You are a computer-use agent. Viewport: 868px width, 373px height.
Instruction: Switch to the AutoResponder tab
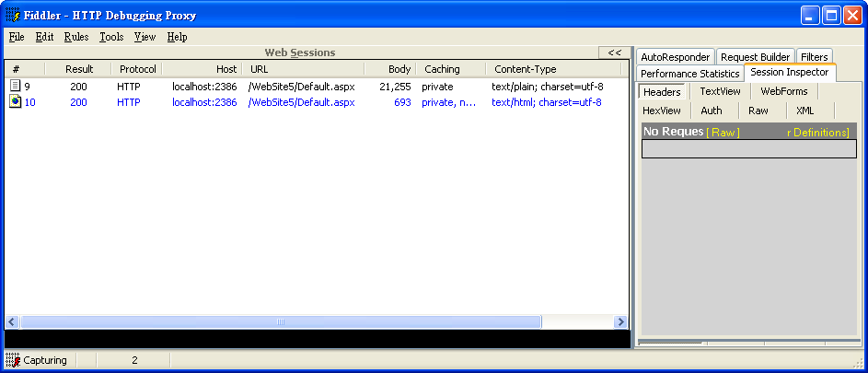(675, 57)
